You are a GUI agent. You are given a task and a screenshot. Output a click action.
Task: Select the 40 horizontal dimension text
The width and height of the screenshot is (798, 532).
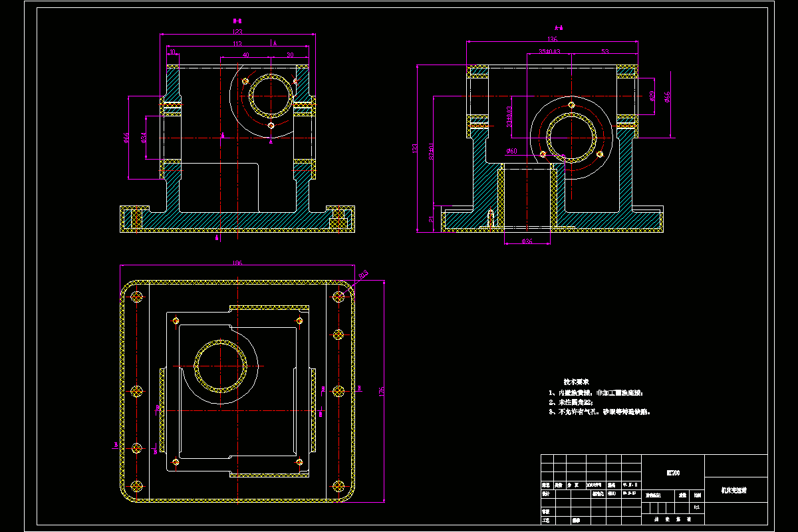pyautogui.click(x=245, y=55)
